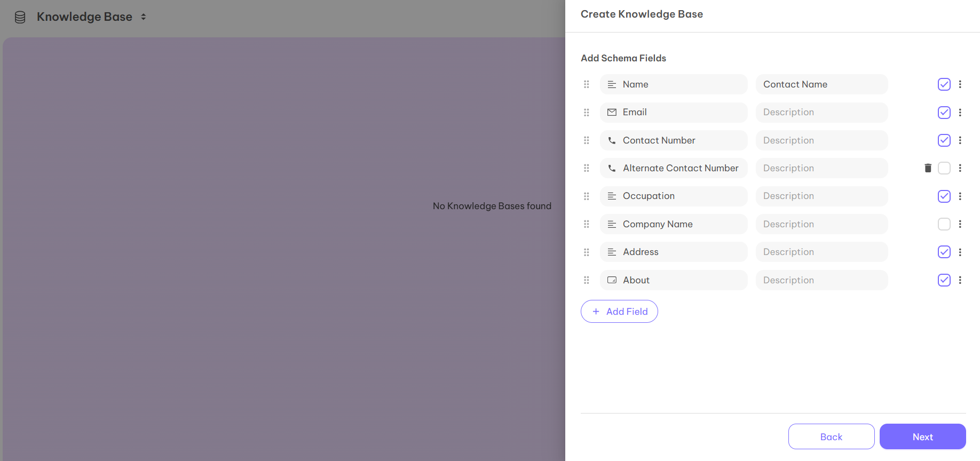
Task: Click the Contact Name description input
Action: click(822, 84)
